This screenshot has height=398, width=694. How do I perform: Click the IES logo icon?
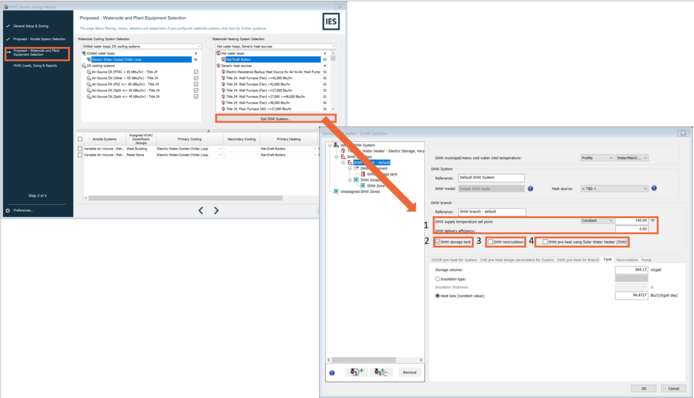331,21
